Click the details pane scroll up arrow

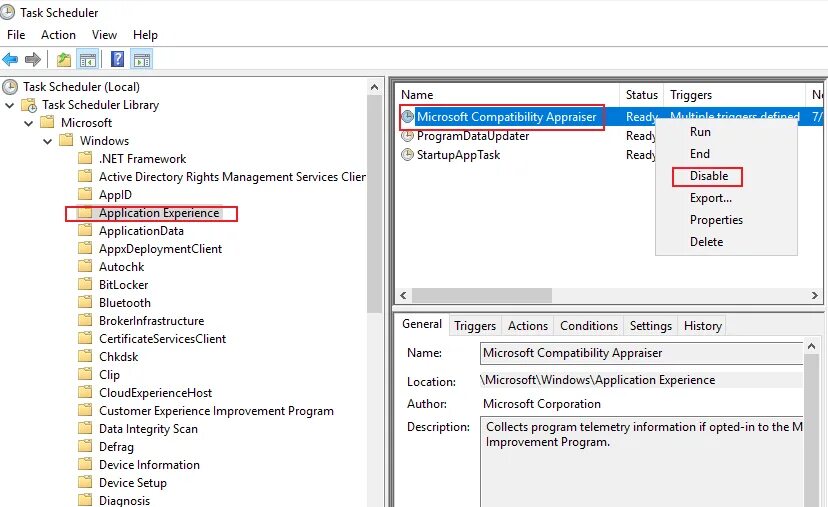812,346
